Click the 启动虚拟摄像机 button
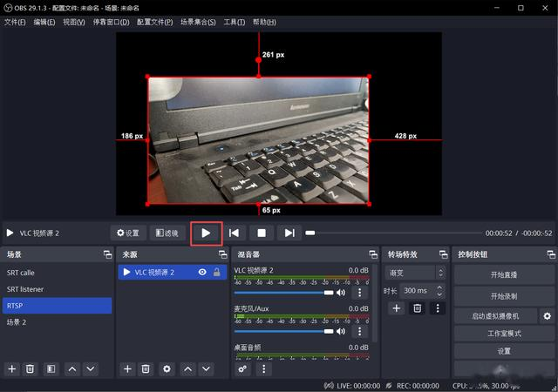Image resolution: width=558 pixels, height=392 pixels. 496,316
